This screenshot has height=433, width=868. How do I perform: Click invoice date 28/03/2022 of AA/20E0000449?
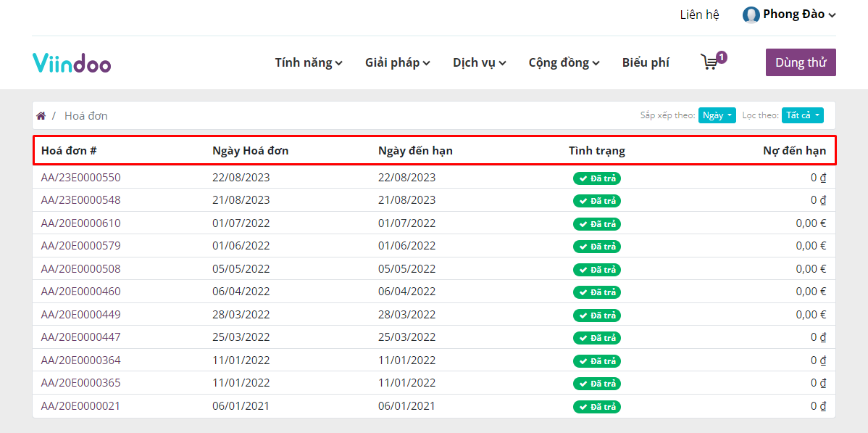[x=241, y=314]
